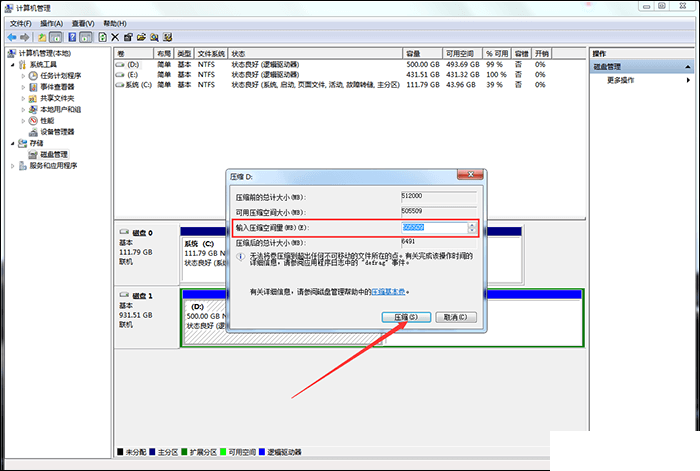Open the 查看(V) menu
The image size is (700, 471).
[x=83, y=24]
